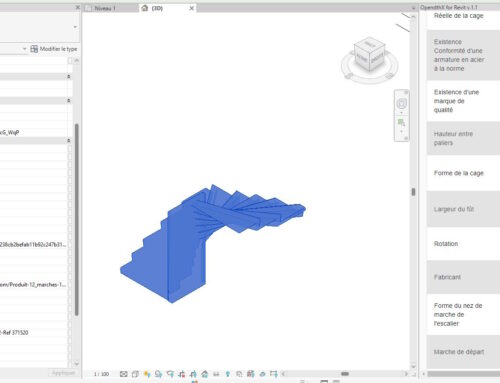Screen dimensions: 500x383
Task: Click the 3D view scroll-right arrow
Action: pyautogui.click(x=406, y=374)
